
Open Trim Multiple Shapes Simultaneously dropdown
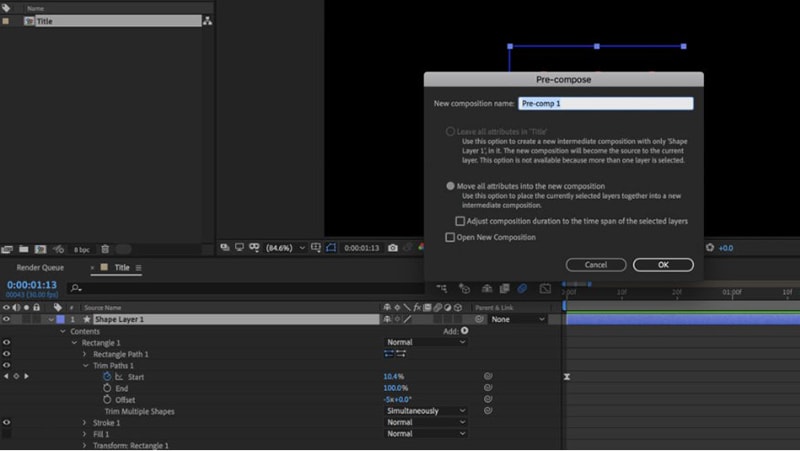click(x=426, y=411)
